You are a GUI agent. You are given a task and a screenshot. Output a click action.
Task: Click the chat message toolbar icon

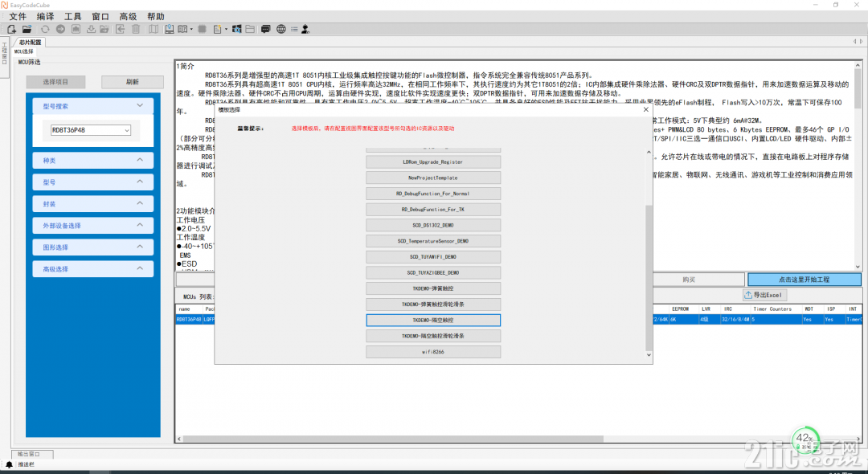(x=266, y=29)
